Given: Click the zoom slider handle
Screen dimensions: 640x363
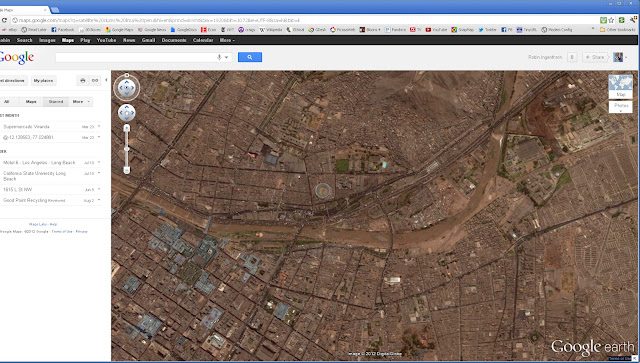Looking at the screenshot, I should [127, 149].
